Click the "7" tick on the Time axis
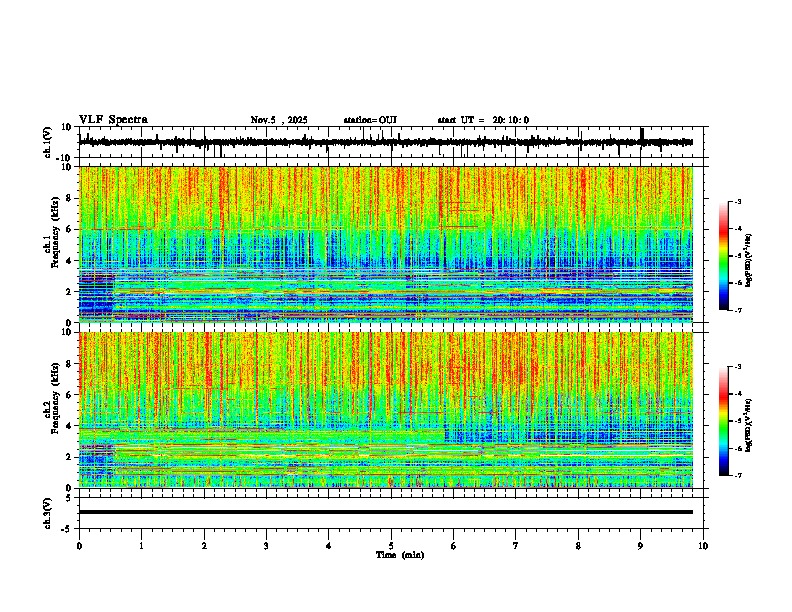This screenshot has height=612, width=792. (x=516, y=546)
